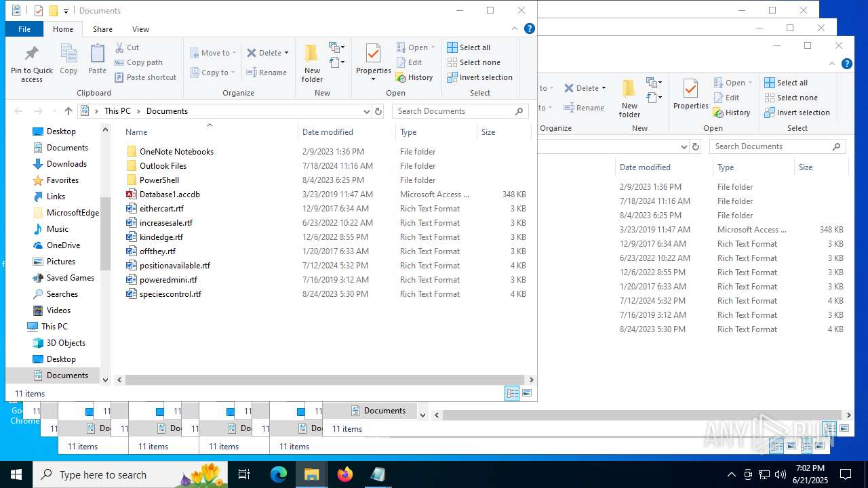Switch front window to Large icons view

point(527,393)
